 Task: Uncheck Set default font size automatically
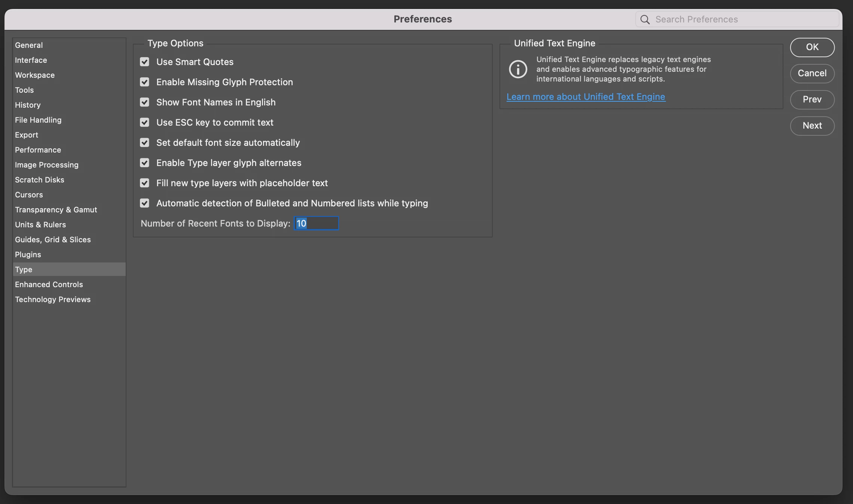[144, 142]
